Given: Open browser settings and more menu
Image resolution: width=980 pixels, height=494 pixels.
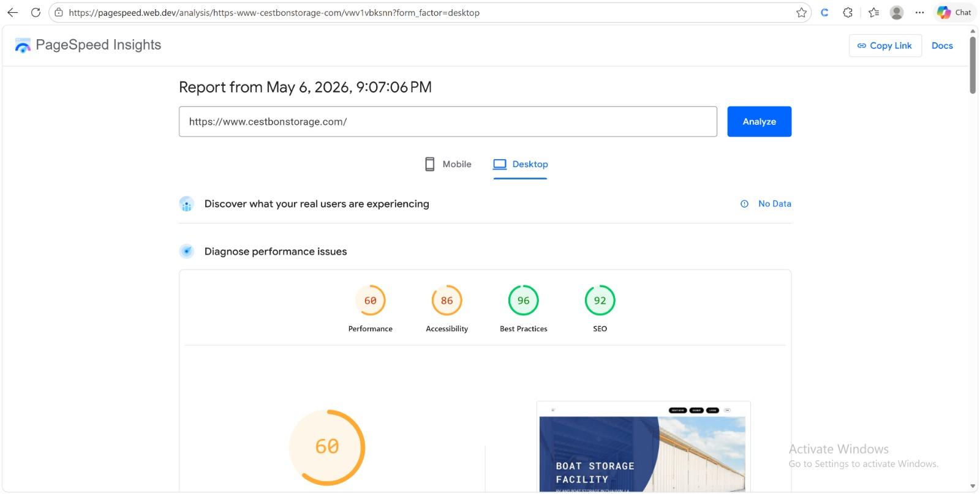Looking at the screenshot, I should pyautogui.click(x=919, y=12).
